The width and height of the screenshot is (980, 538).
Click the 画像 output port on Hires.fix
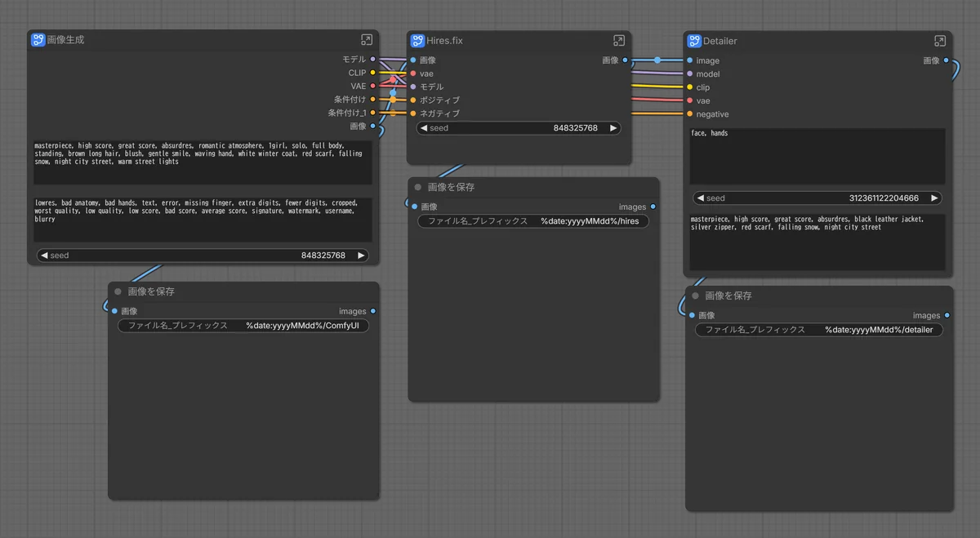[626, 60]
